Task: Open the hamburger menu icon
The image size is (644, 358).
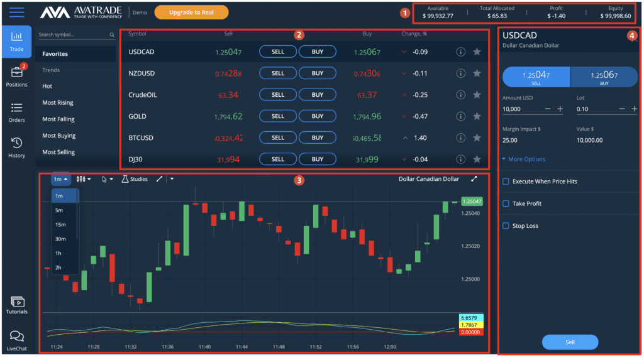Action: tap(17, 13)
